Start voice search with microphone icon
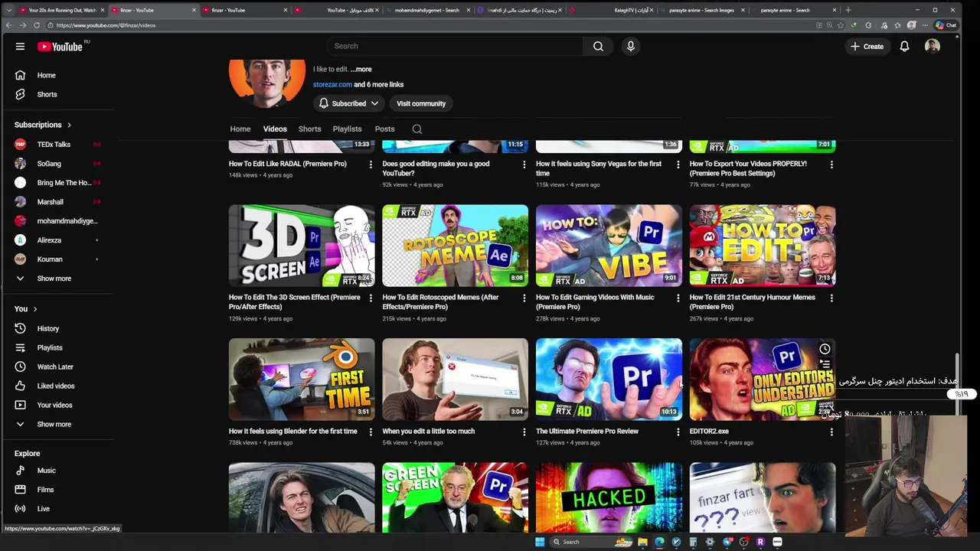 [631, 46]
